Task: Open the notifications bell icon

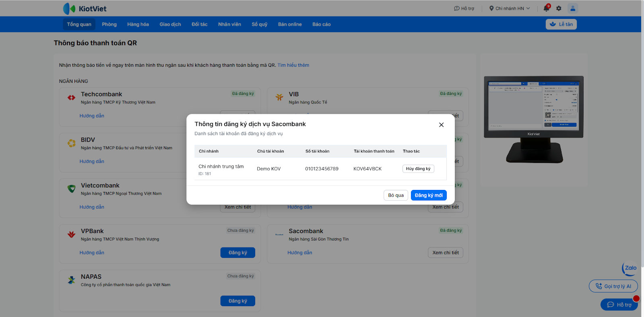Action: (547, 8)
